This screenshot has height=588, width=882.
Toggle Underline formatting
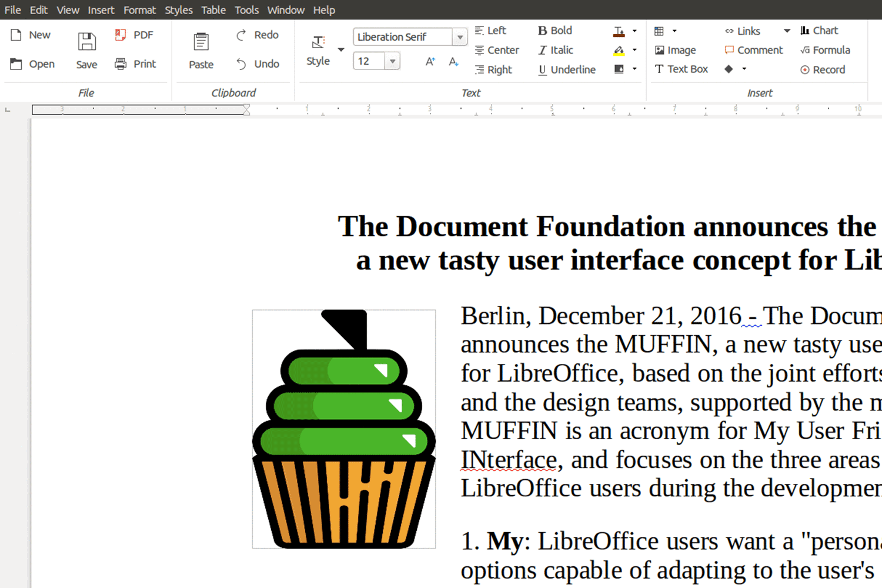click(567, 70)
